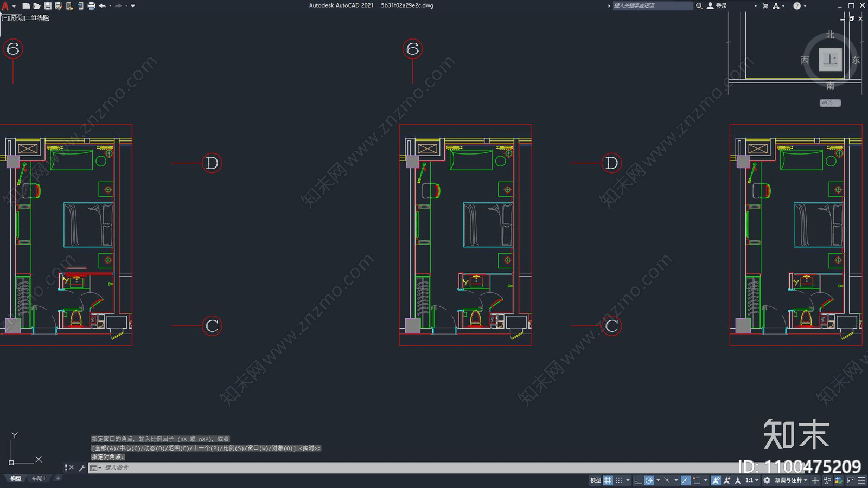This screenshot has width=868, height=488.
Task: Click the Autodesk connect triangle icon
Action: pos(776,5)
